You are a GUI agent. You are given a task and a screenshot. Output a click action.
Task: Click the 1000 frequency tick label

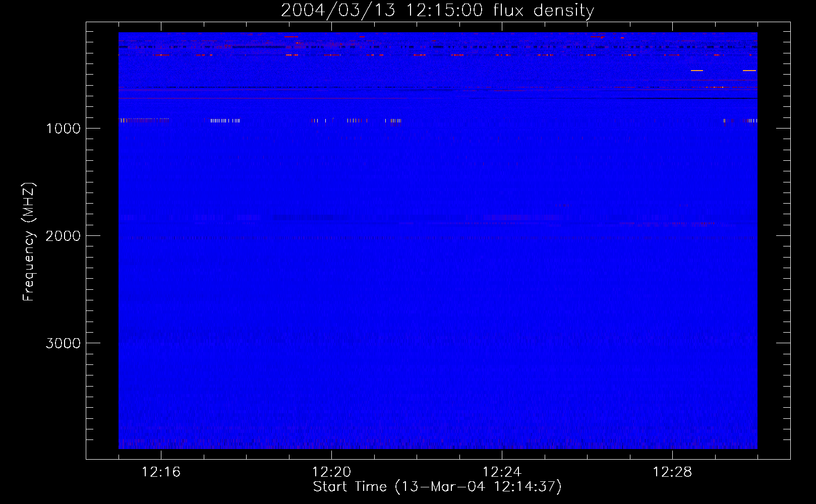[x=64, y=129]
